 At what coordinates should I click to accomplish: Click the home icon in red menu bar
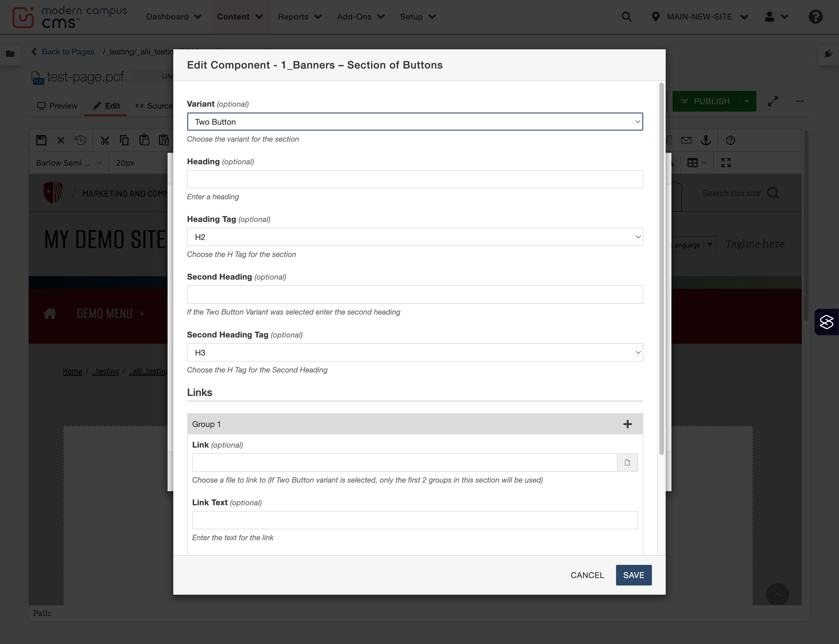[50, 313]
